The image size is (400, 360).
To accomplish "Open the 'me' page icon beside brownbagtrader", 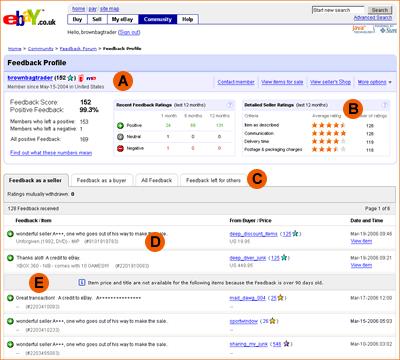I will click(91, 79).
